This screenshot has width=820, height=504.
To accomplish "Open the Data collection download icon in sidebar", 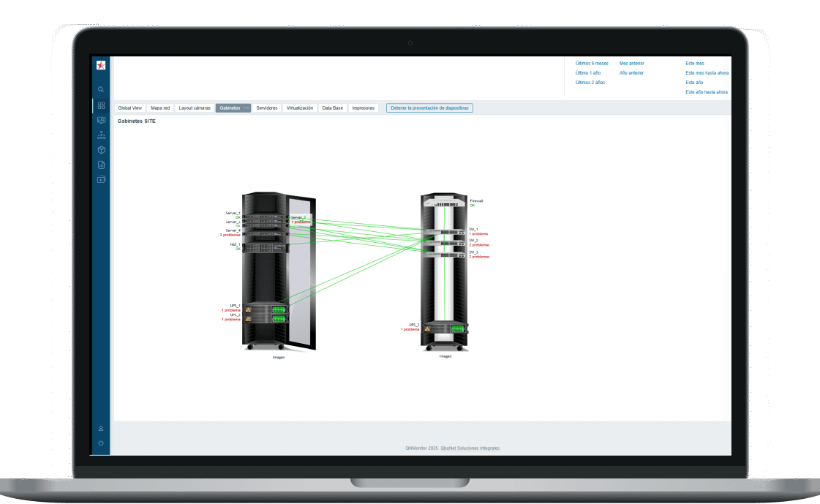I will click(x=101, y=179).
